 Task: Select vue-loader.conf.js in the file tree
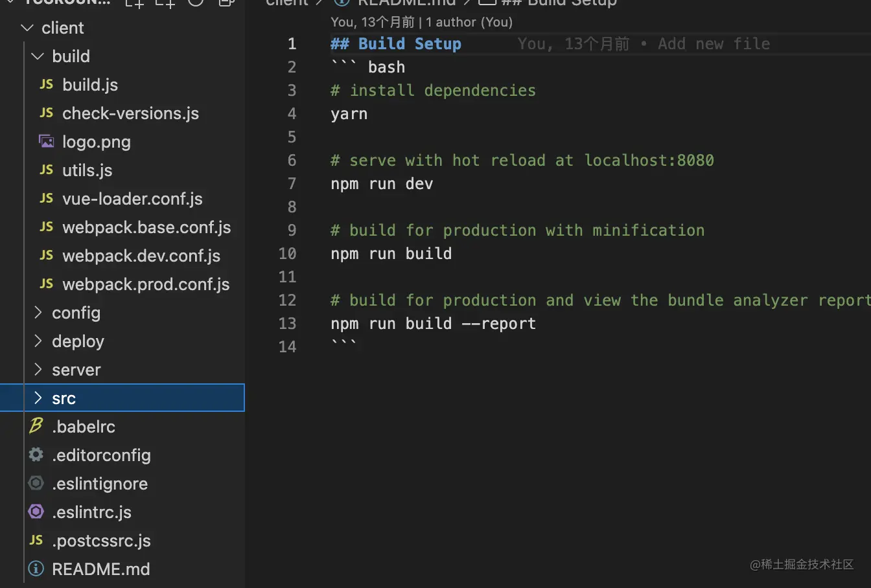tap(132, 199)
